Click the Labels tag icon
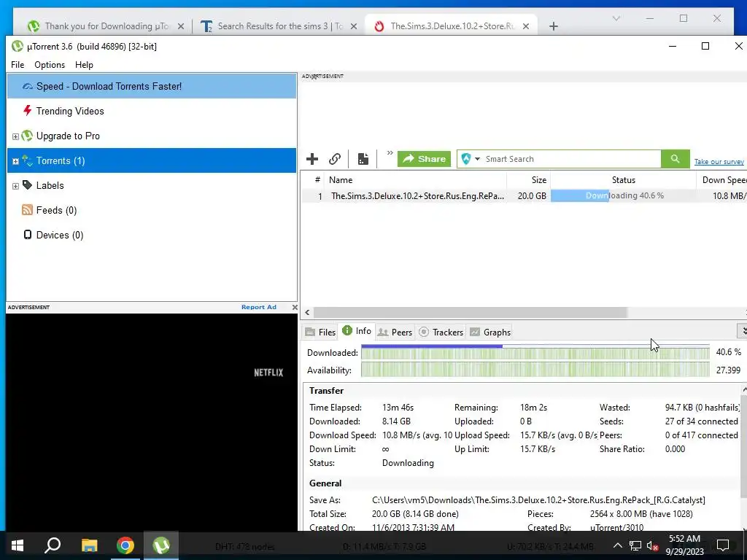The image size is (747, 560). tap(28, 185)
